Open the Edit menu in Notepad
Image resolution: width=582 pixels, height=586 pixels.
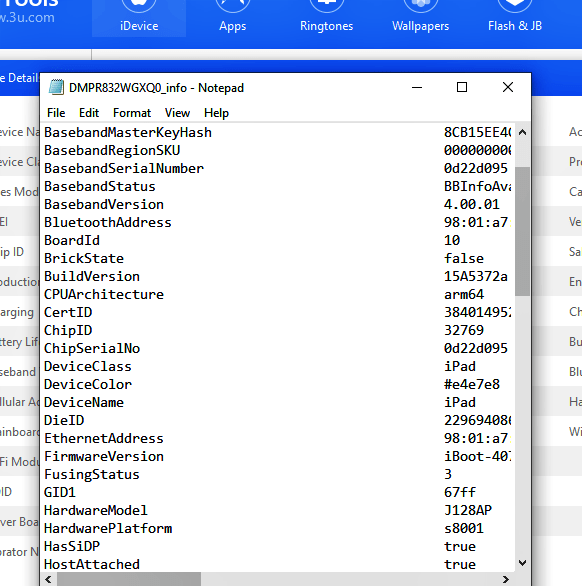[89, 113]
